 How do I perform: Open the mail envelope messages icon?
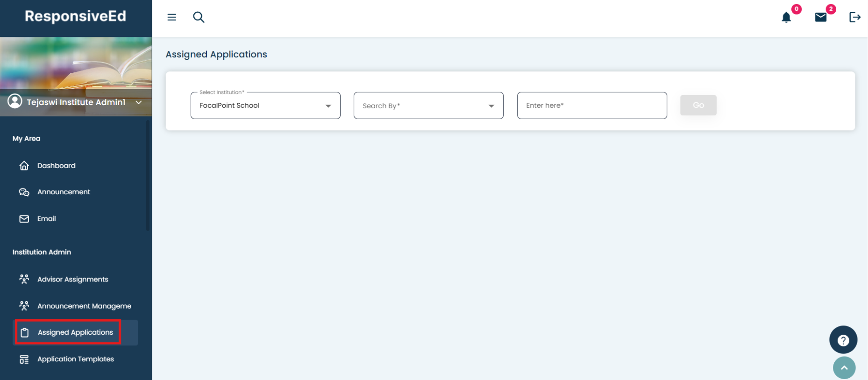821,17
